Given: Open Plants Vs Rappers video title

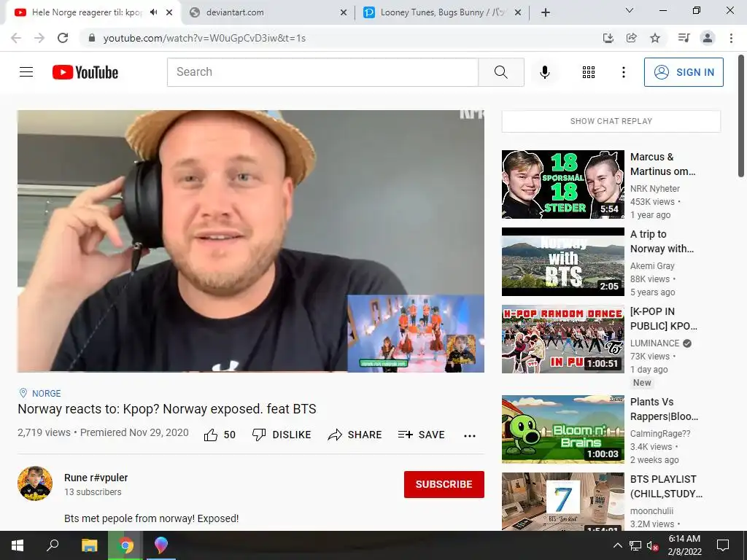Looking at the screenshot, I should 664,409.
